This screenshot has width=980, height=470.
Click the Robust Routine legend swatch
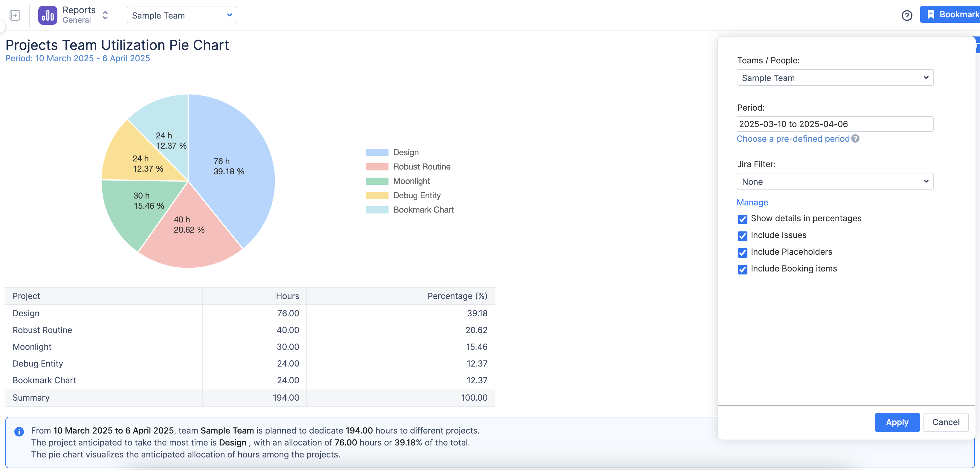(x=377, y=167)
